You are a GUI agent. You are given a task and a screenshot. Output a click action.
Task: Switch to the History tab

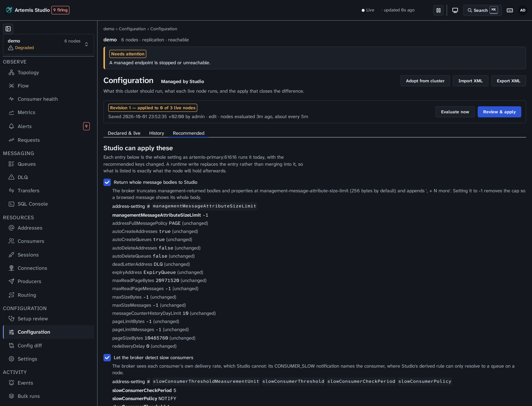click(x=156, y=133)
